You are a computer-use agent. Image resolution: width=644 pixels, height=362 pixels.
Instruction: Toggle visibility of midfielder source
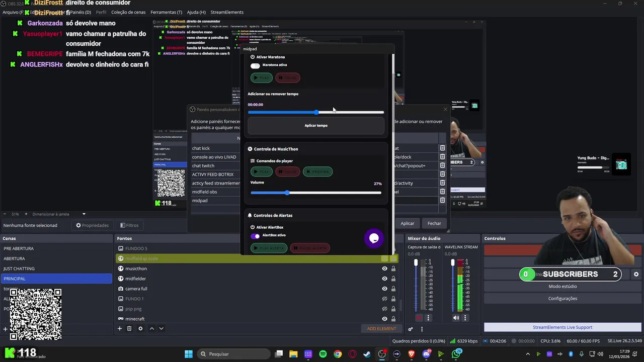[384, 279]
